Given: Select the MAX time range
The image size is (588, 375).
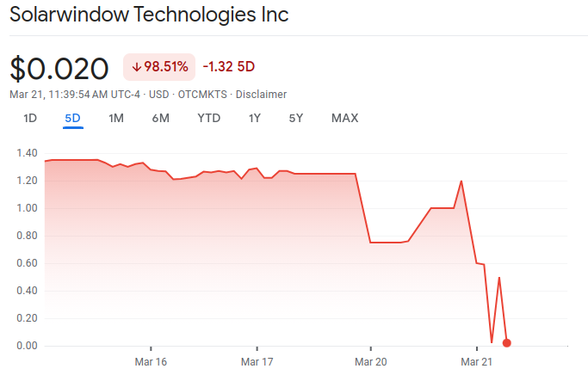Looking at the screenshot, I should (x=344, y=118).
